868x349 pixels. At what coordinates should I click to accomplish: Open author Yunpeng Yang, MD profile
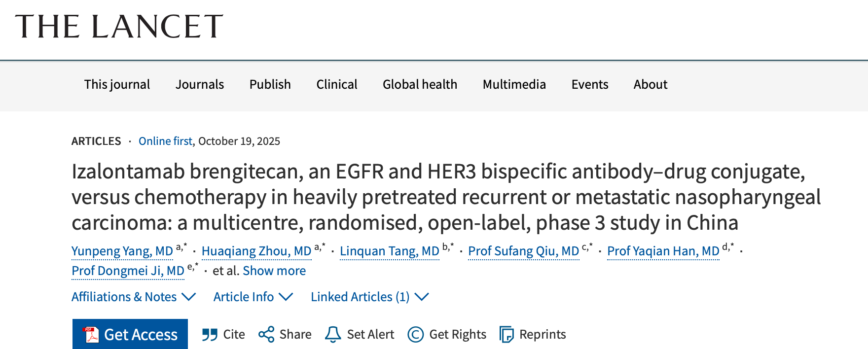[122, 251]
